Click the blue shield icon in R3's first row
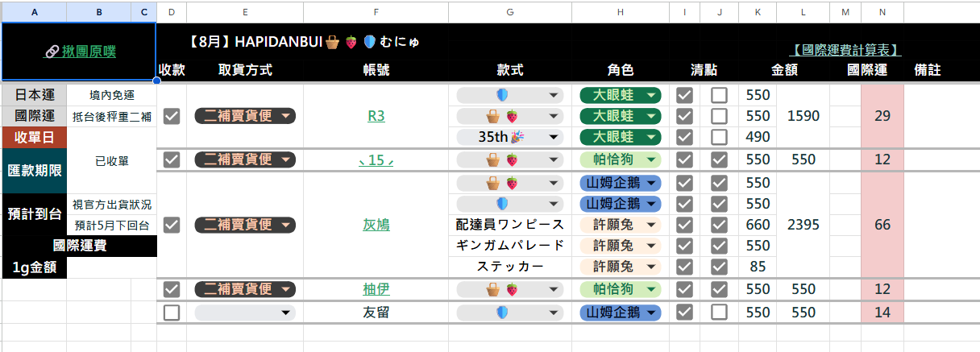This screenshot has width=980, height=352. click(x=501, y=95)
